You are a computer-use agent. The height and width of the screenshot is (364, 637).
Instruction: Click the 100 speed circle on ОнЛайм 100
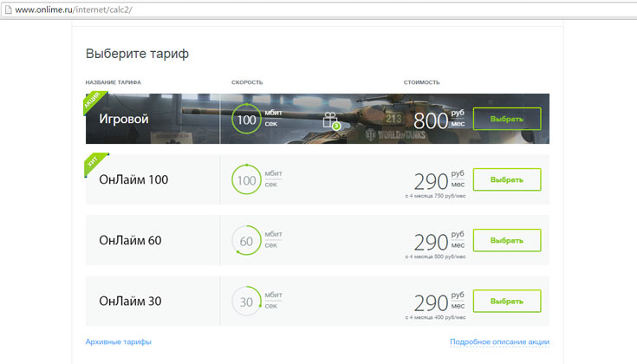click(x=246, y=180)
